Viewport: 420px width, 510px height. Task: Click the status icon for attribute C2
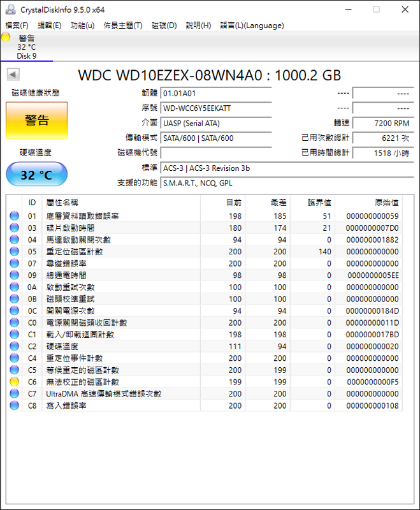(x=14, y=346)
